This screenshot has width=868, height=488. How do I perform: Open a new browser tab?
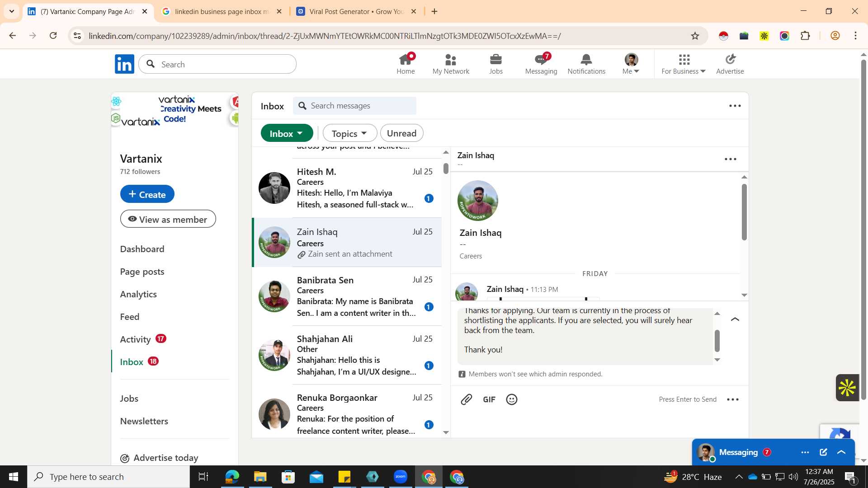coord(434,11)
